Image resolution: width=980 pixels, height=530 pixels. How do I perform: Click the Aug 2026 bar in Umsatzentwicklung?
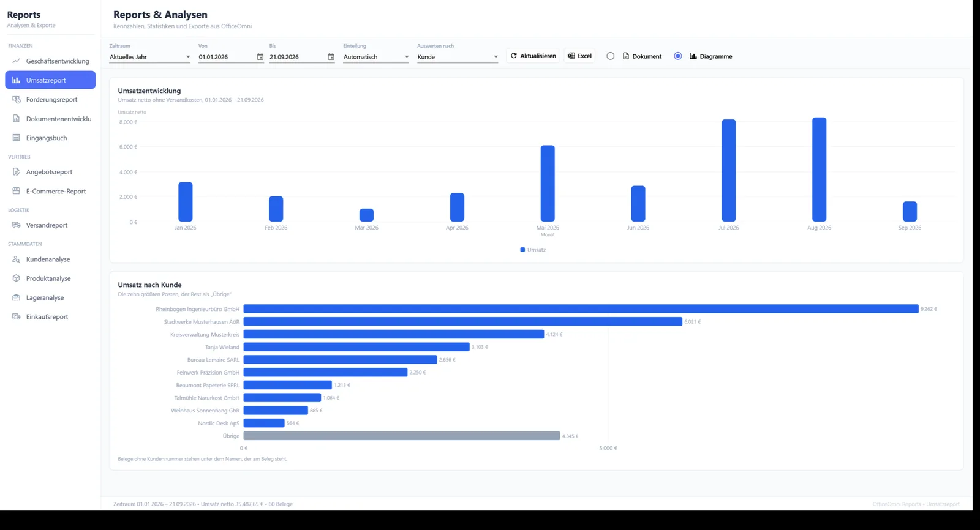819,170
